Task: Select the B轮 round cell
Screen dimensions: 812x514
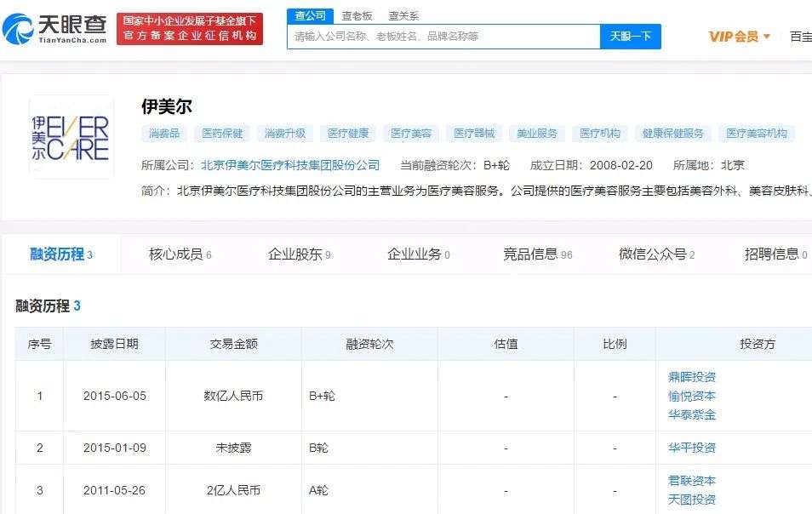Action: tap(369, 448)
